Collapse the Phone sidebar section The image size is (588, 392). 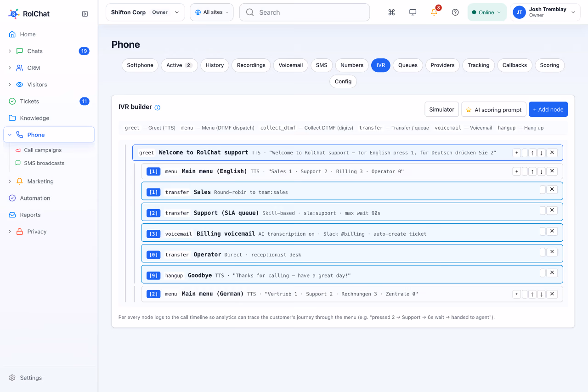click(10, 135)
